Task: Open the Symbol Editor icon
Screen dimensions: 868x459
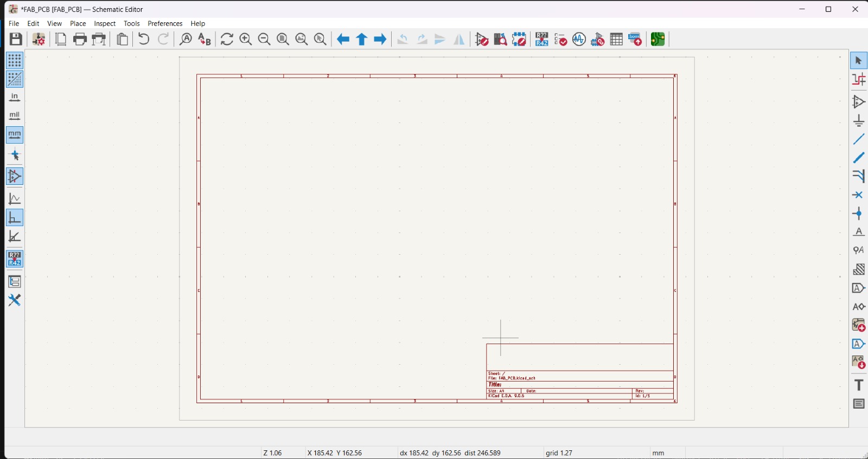Action: (482, 39)
